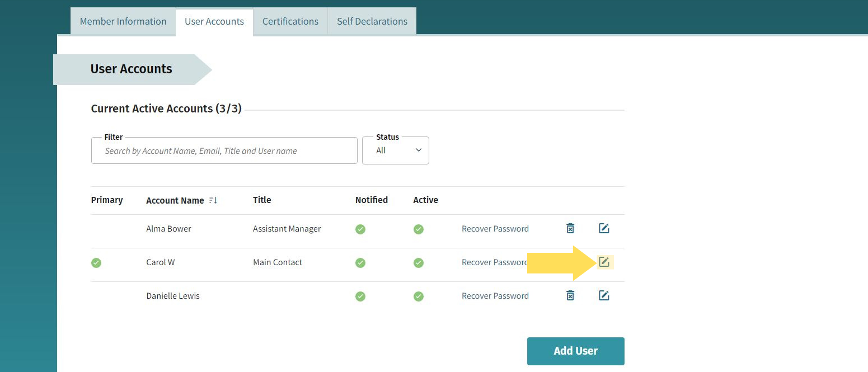Recover password for Danielle Lewis
The width and height of the screenshot is (868, 372).
coord(495,295)
